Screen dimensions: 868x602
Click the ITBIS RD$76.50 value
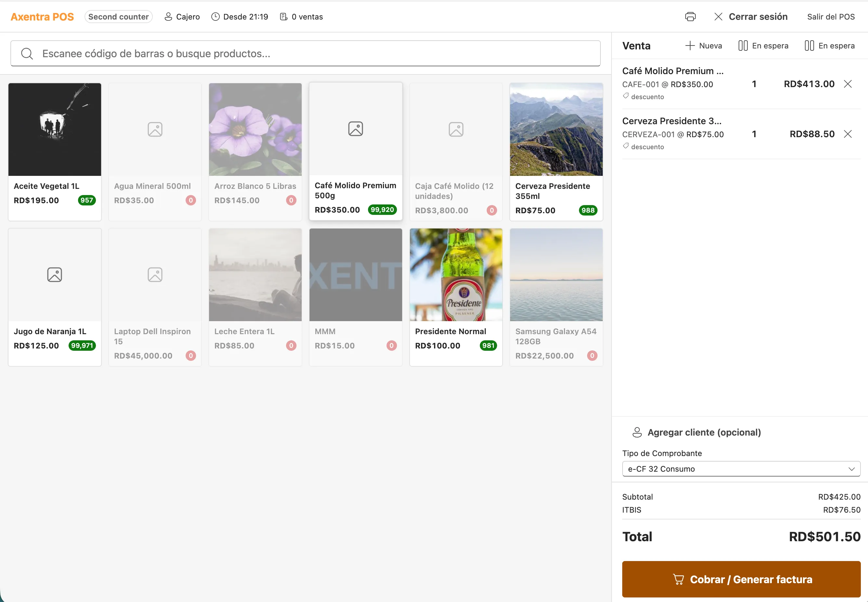[842, 510]
